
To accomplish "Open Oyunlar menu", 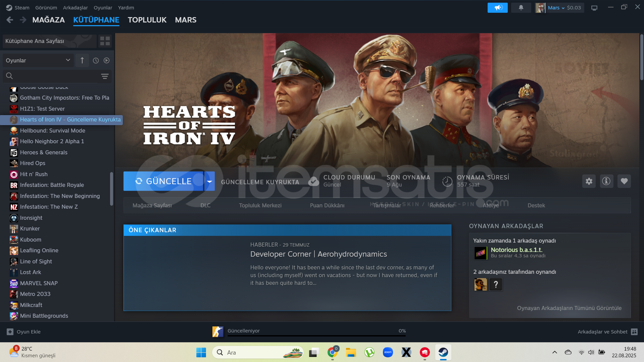I will tap(103, 7).
